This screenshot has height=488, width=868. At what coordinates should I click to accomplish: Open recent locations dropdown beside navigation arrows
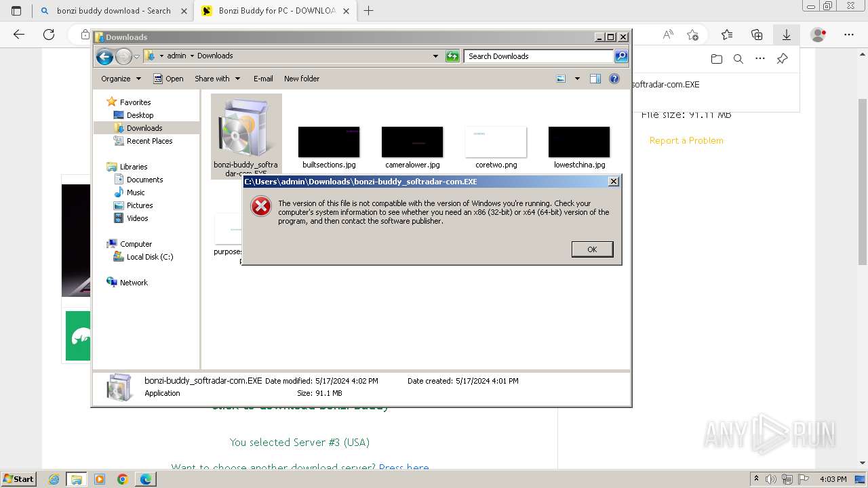pyautogui.click(x=136, y=56)
